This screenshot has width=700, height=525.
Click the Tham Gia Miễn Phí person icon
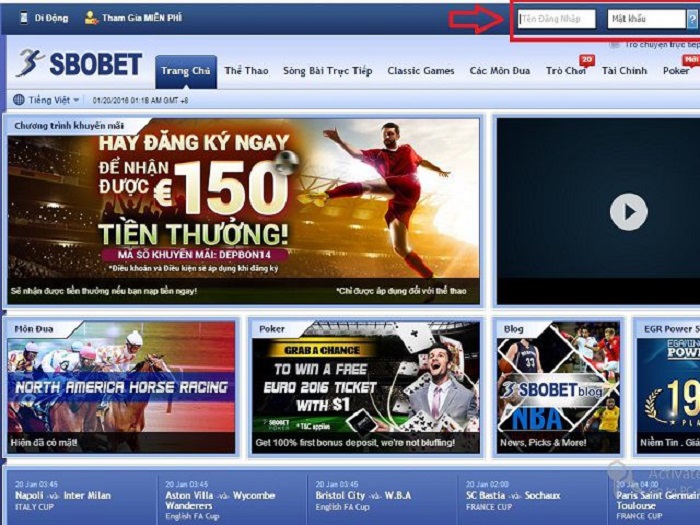[x=91, y=18]
